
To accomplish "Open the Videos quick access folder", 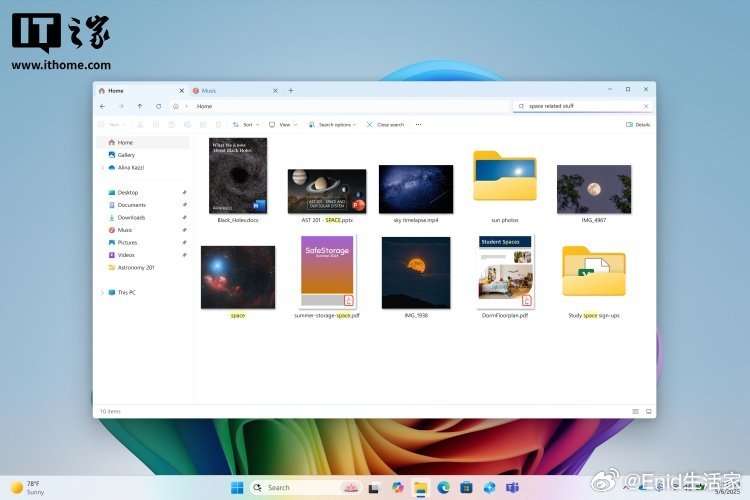I will 143,255.
